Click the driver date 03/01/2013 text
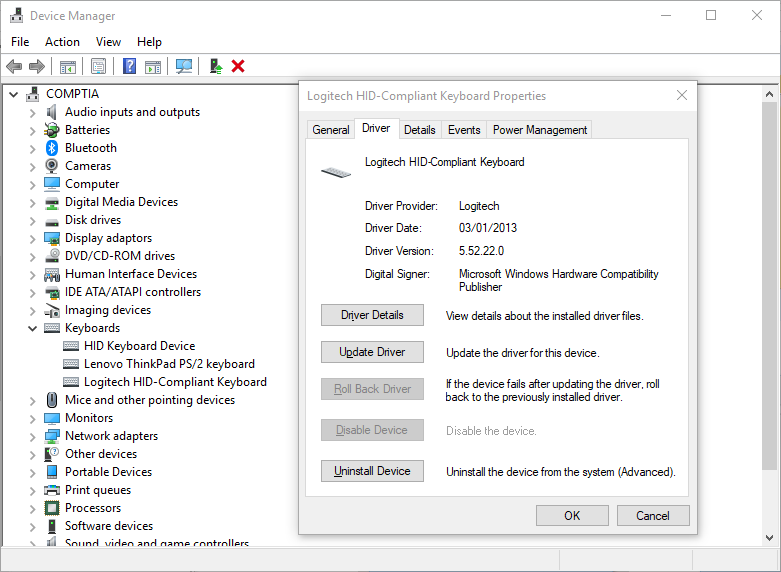This screenshot has width=781, height=572. pos(488,228)
